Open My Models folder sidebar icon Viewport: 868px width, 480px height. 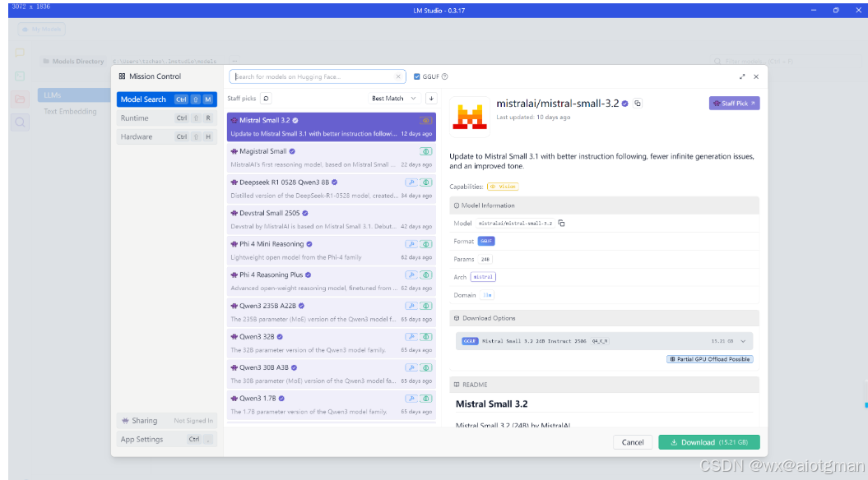click(x=20, y=99)
